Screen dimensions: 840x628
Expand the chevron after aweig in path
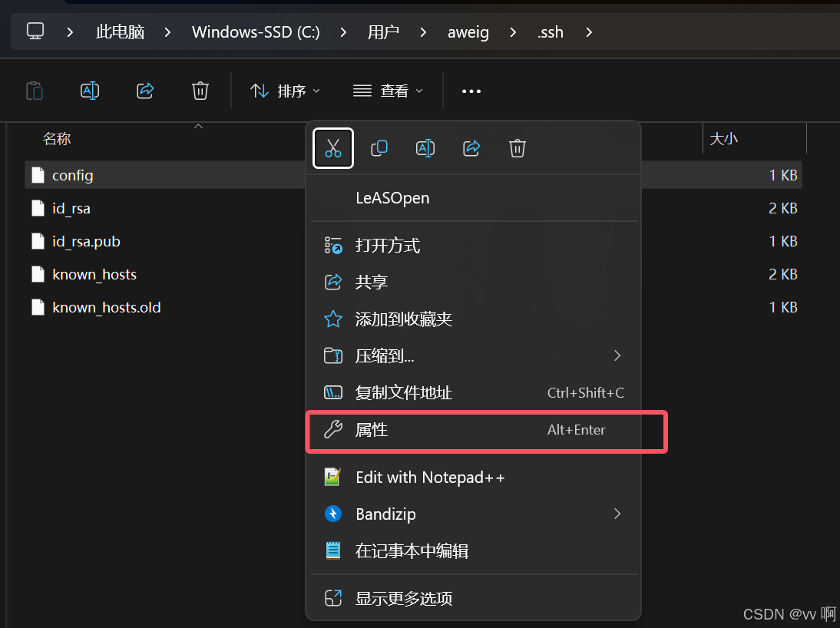(x=513, y=32)
